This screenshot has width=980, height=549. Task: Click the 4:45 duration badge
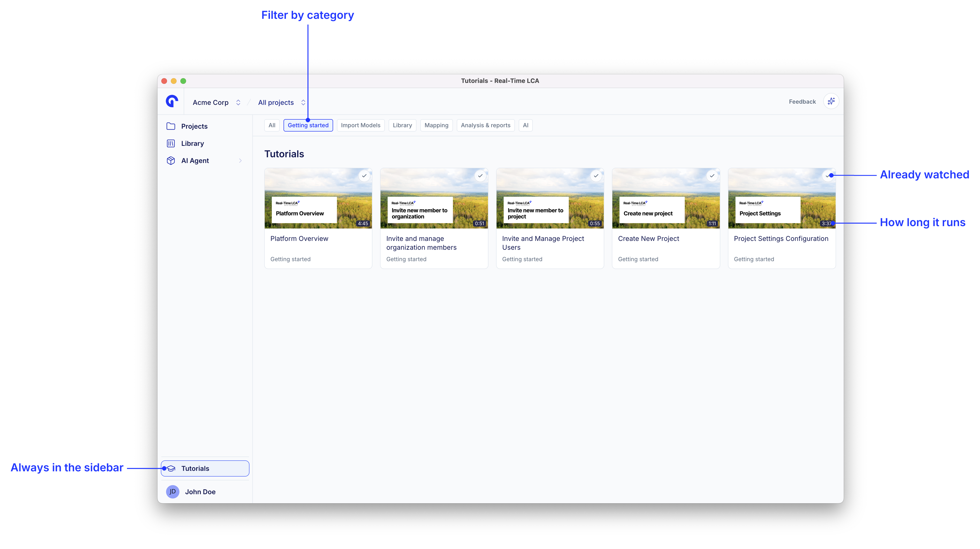coord(363,223)
